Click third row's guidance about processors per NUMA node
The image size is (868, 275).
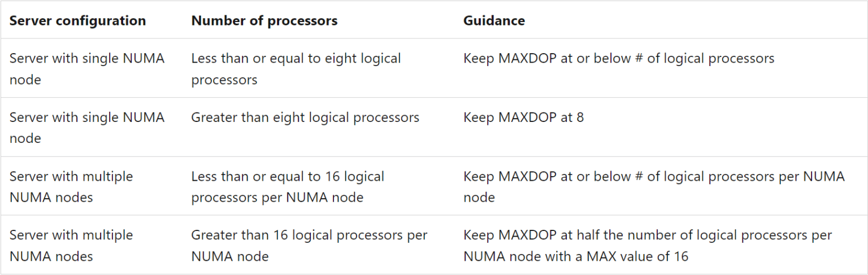[654, 186]
